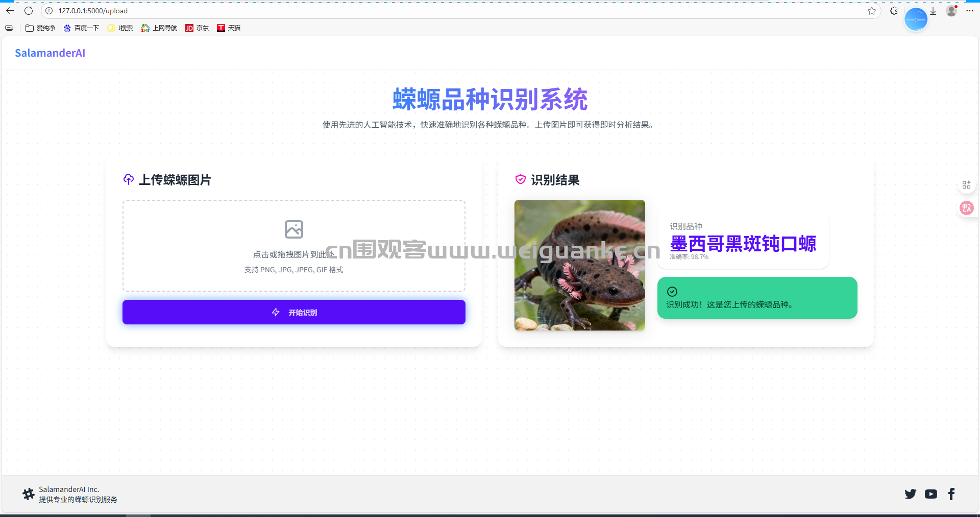The image size is (980, 517).
Task: Open the 百度一下 bookmark
Action: click(82, 28)
